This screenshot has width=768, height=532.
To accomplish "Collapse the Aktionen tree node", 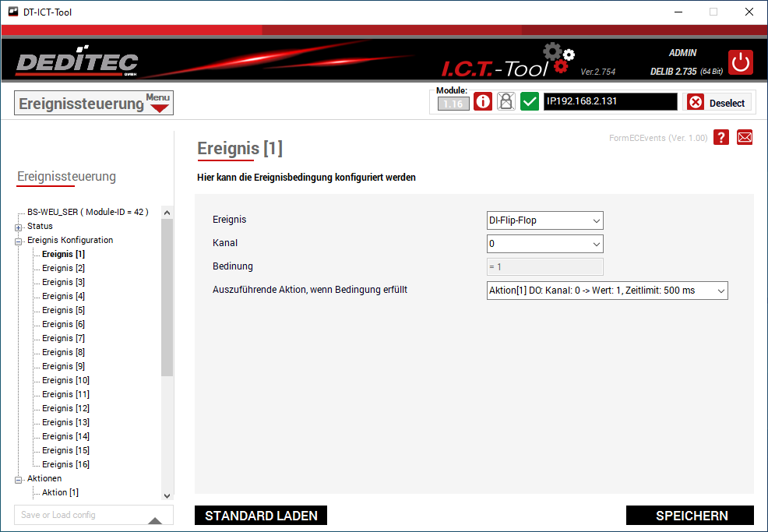I will (x=19, y=479).
